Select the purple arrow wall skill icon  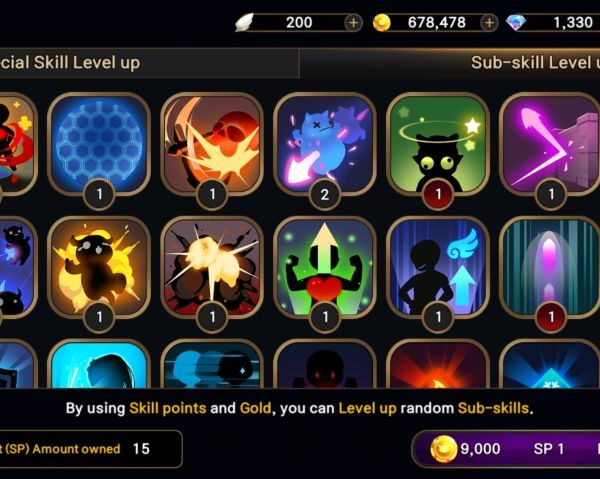[550, 145]
